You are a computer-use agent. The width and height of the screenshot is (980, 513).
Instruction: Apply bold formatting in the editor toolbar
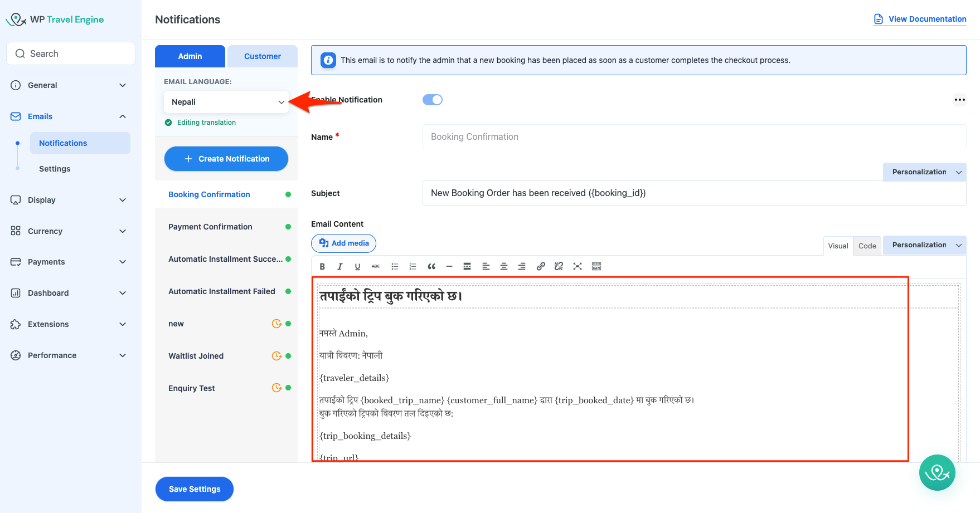(322, 266)
